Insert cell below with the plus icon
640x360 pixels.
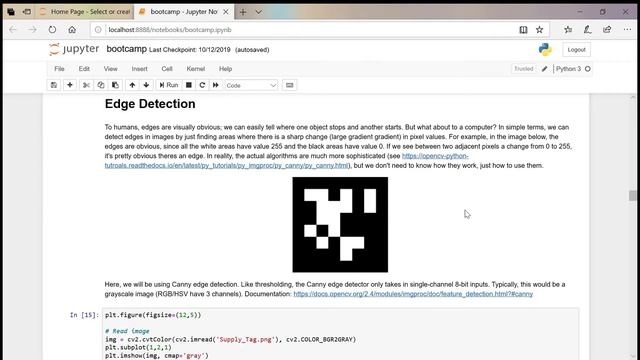point(70,85)
